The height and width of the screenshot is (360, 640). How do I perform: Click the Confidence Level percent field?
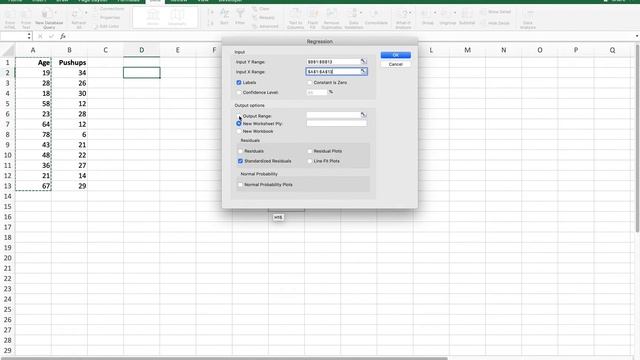[317, 93]
